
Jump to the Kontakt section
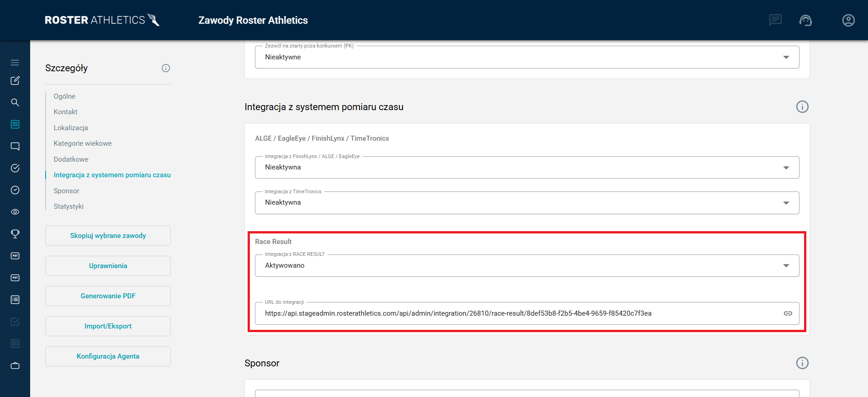click(65, 112)
